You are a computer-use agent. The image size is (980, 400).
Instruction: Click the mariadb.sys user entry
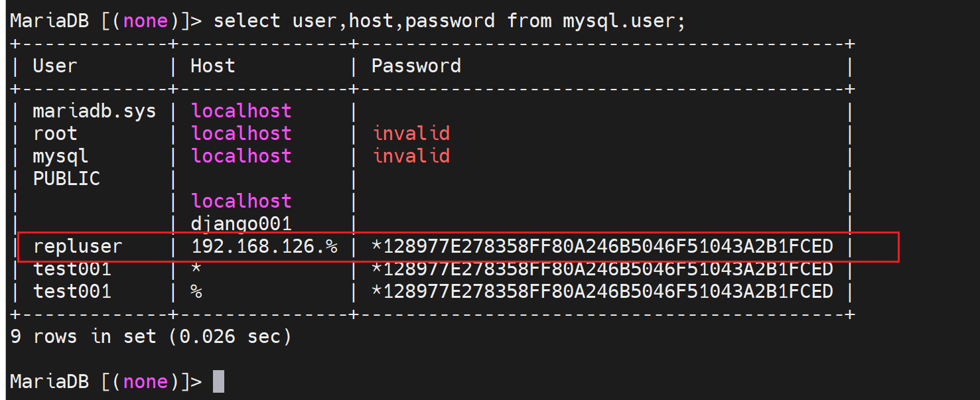(94, 111)
